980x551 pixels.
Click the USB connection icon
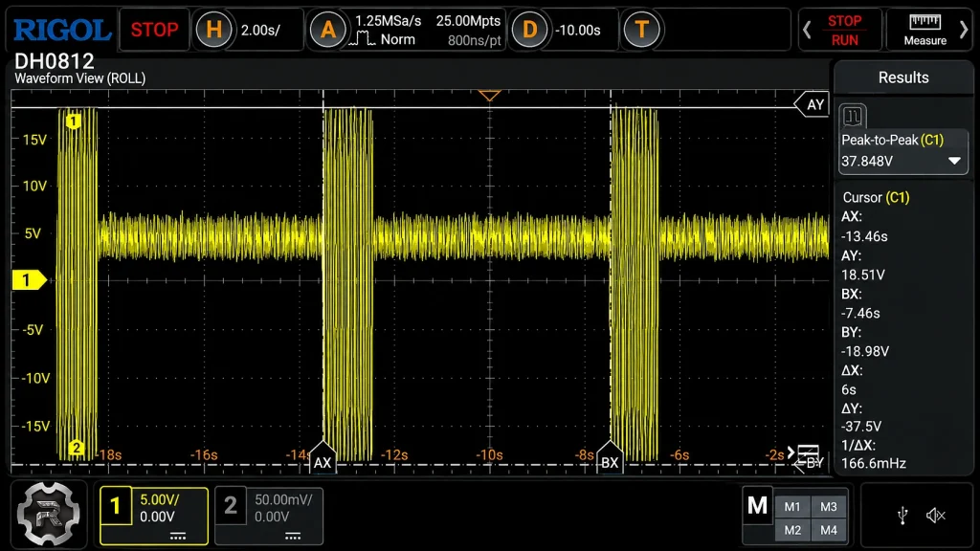pyautogui.click(x=902, y=516)
